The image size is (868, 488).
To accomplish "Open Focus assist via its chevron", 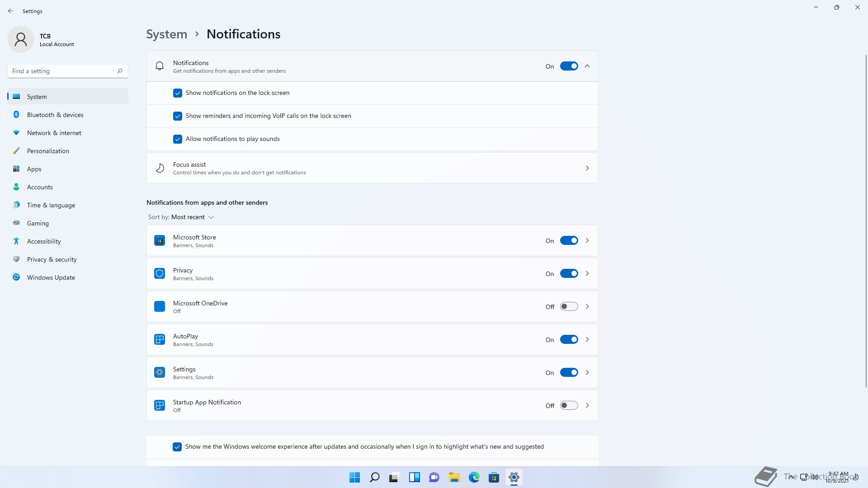I will [x=587, y=168].
